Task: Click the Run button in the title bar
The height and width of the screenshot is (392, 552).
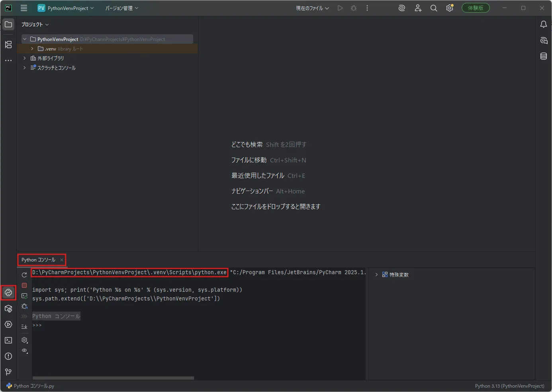Action: (x=340, y=8)
